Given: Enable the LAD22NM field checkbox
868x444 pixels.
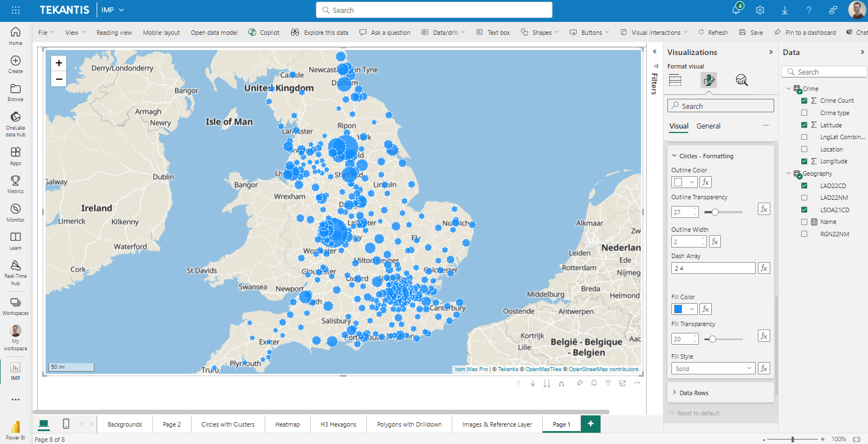Looking at the screenshot, I should [804, 198].
